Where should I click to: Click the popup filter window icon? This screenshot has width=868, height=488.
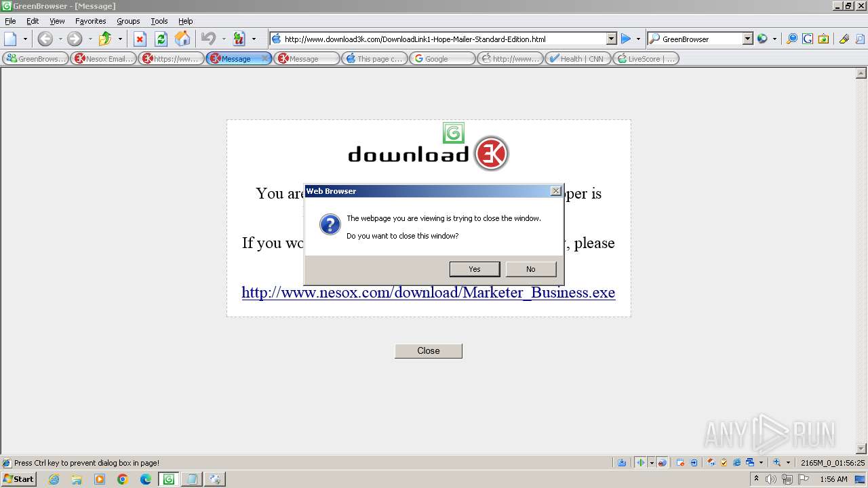coord(681,463)
